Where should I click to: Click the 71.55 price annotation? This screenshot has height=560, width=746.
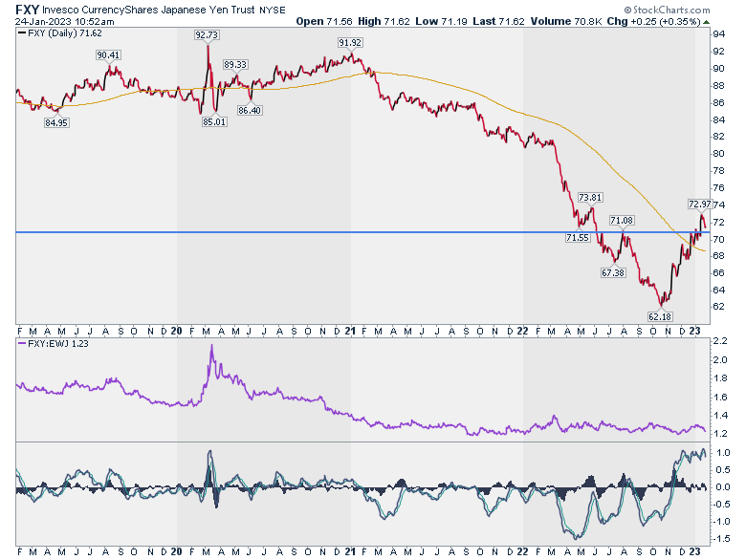578,237
